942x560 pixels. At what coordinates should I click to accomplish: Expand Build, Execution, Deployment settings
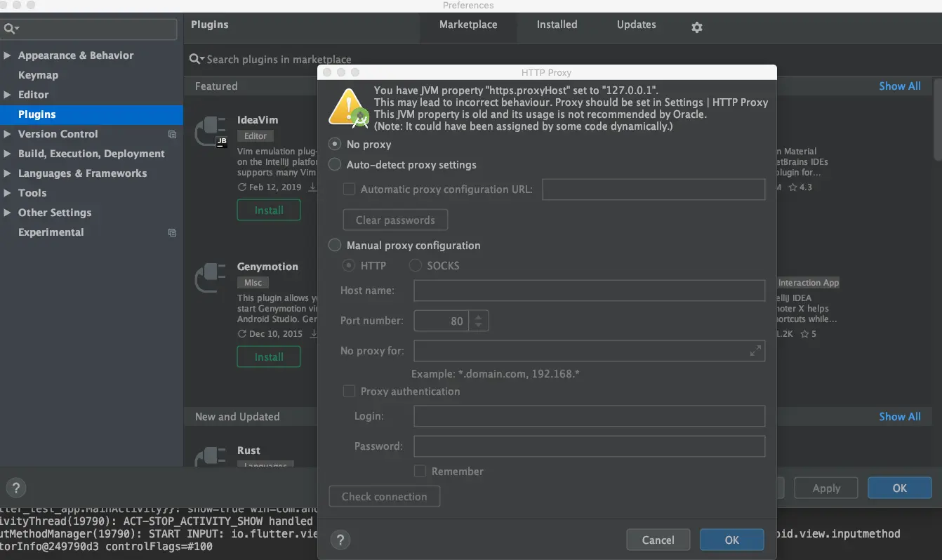(7, 154)
